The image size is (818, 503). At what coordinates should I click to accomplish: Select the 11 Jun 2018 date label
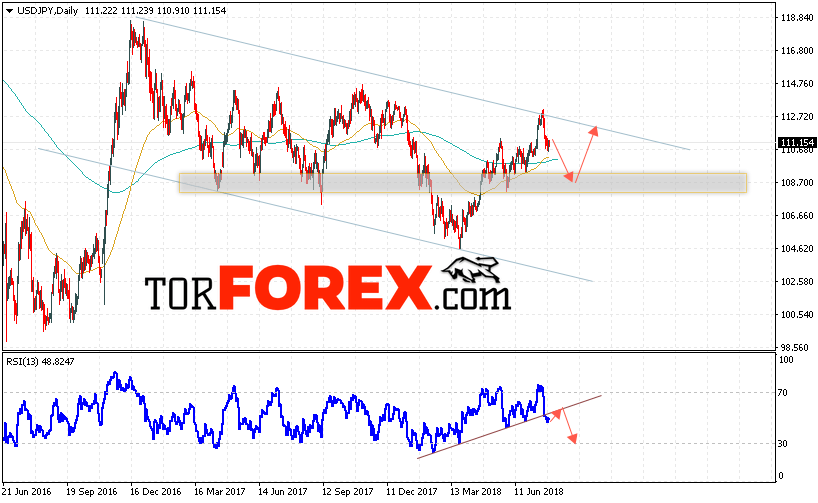[539, 492]
